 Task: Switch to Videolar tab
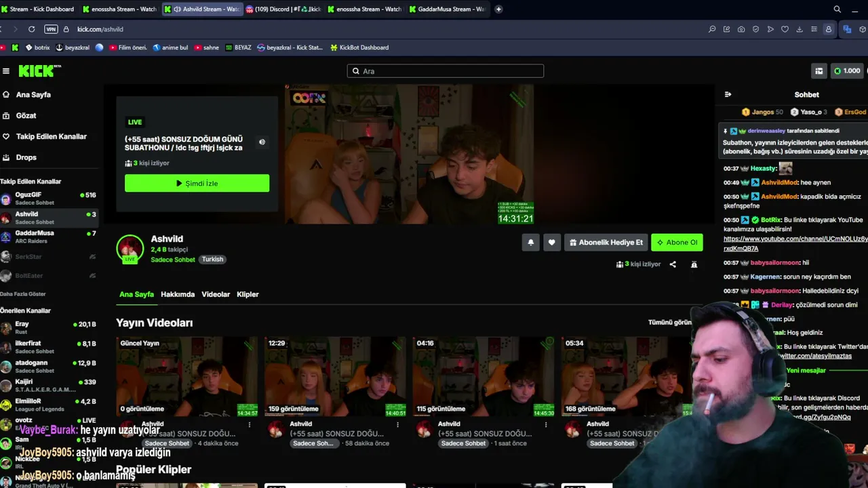tap(216, 295)
